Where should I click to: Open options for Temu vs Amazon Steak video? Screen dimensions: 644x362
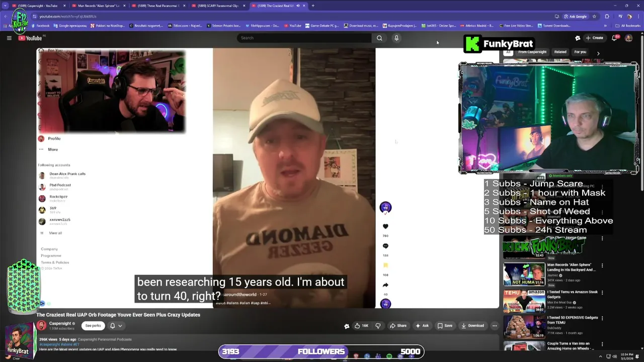pyautogui.click(x=602, y=293)
